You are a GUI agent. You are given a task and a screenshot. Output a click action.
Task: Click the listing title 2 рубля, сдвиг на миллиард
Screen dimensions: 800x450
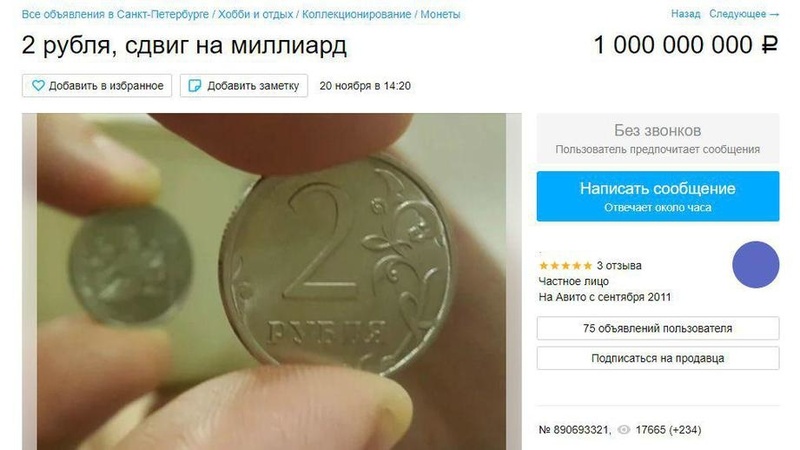[x=184, y=45]
